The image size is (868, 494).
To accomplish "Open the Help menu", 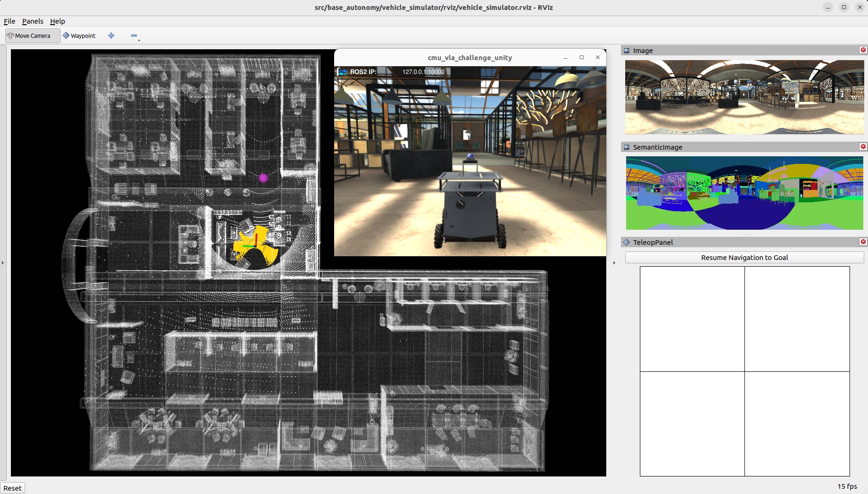I will [x=58, y=21].
